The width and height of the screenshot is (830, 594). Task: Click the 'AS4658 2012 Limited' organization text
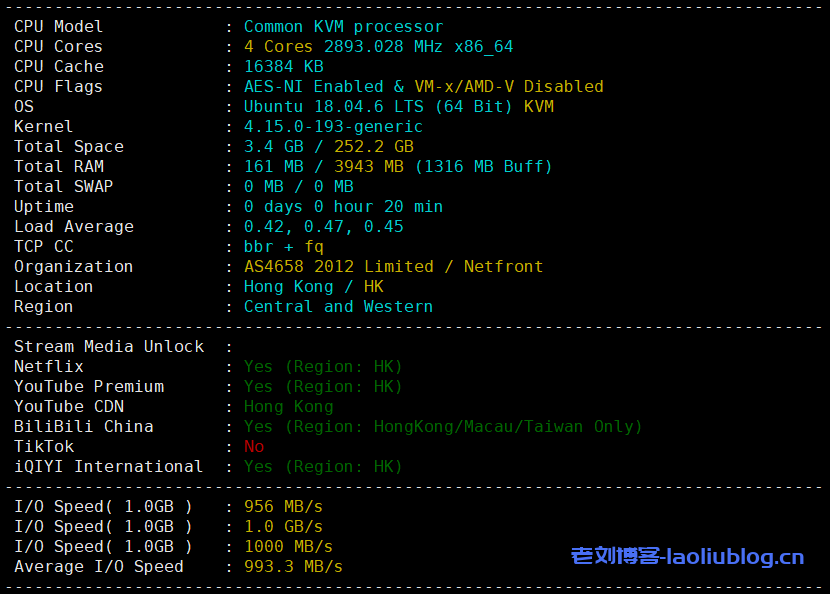pos(338,267)
